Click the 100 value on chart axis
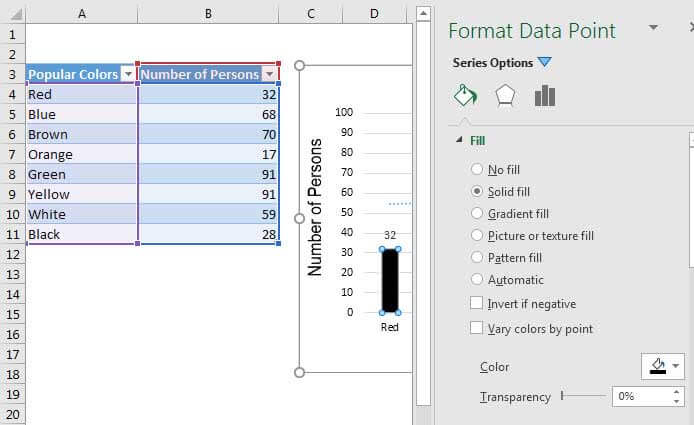694x425 pixels. coord(344,112)
